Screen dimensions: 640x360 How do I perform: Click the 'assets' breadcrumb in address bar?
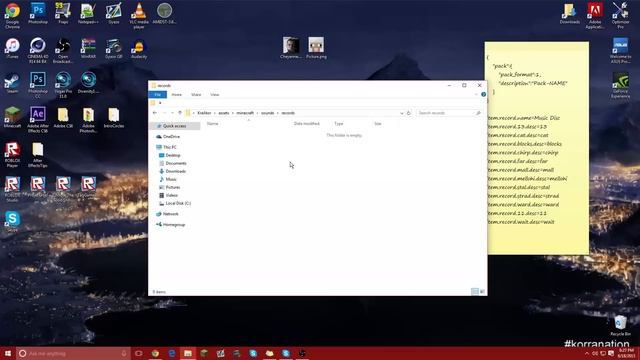pos(224,113)
